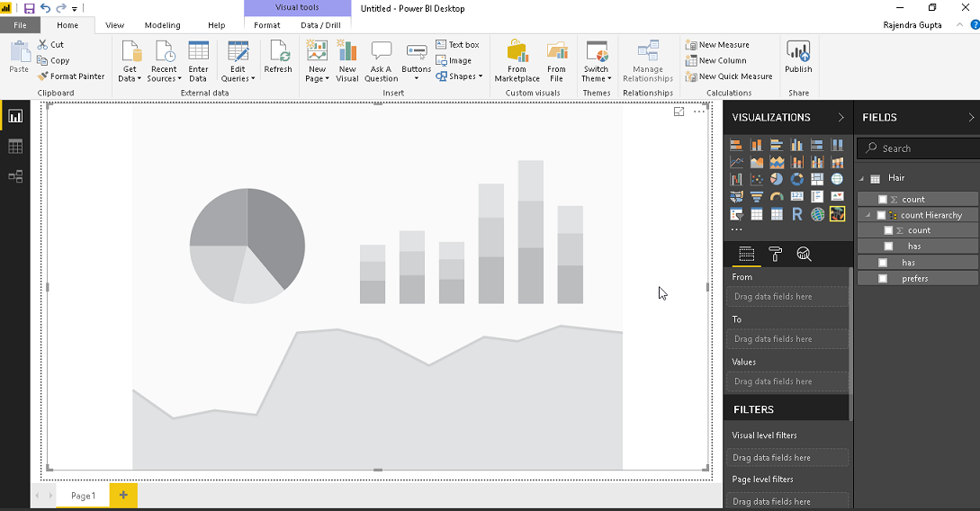980x511 pixels.
Task: Click New Measure in Calculations
Action: (x=717, y=44)
